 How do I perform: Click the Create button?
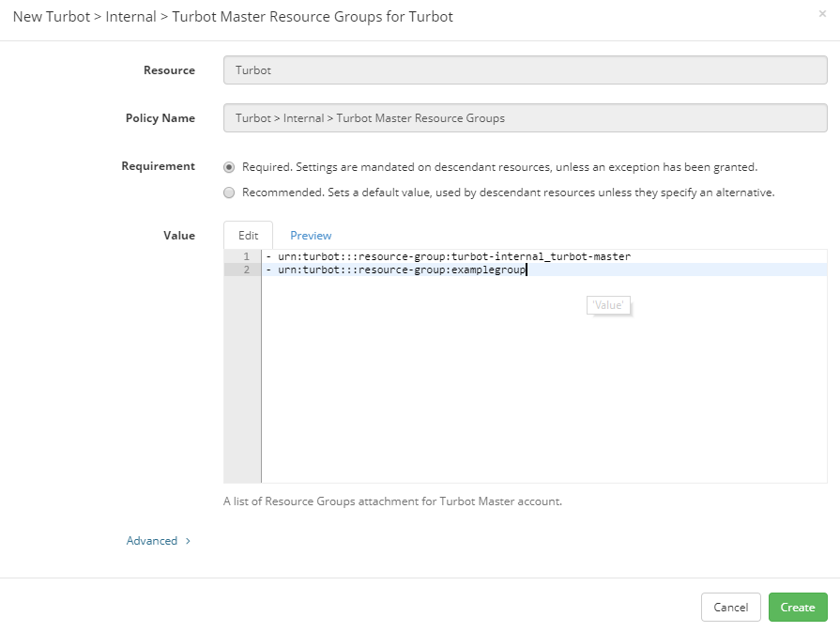798,608
